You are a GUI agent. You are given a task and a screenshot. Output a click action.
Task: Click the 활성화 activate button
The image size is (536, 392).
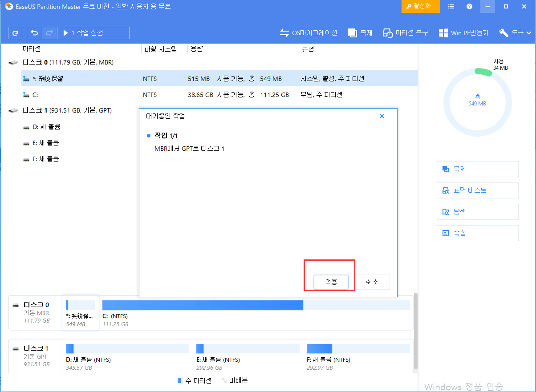click(x=421, y=7)
